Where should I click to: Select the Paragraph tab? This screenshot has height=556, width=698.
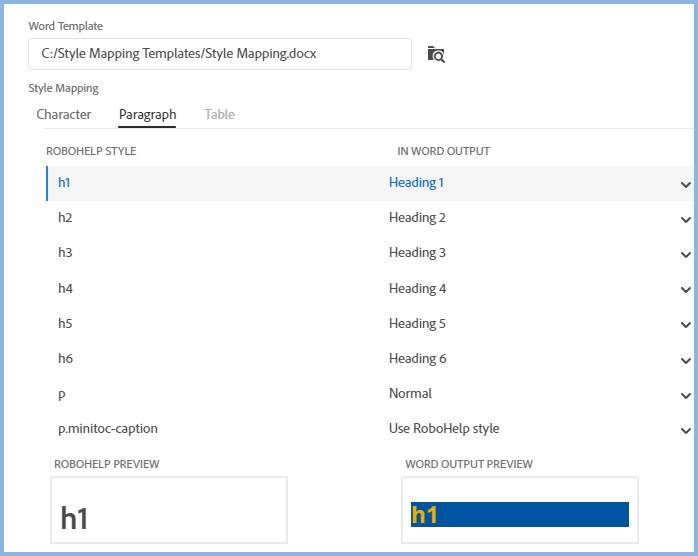coord(147,115)
